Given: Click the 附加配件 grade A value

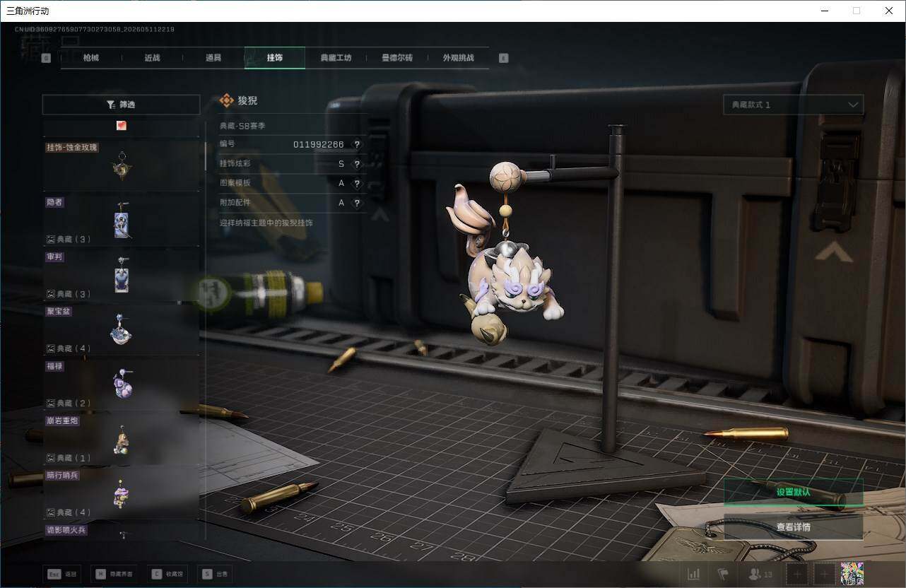Looking at the screenshot, I should [x=341, y=203].
